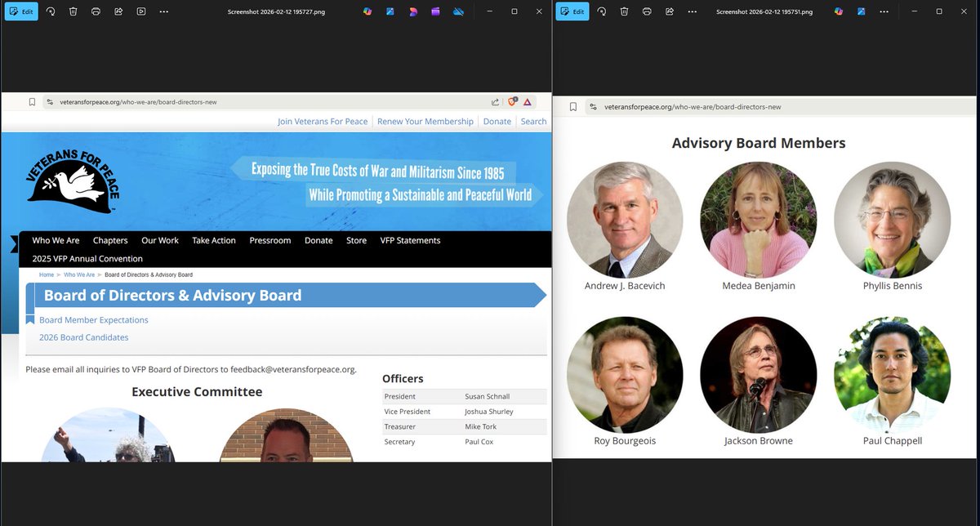Share image from left Photos window
Screen dimensions: 980x526
point(118,11)
